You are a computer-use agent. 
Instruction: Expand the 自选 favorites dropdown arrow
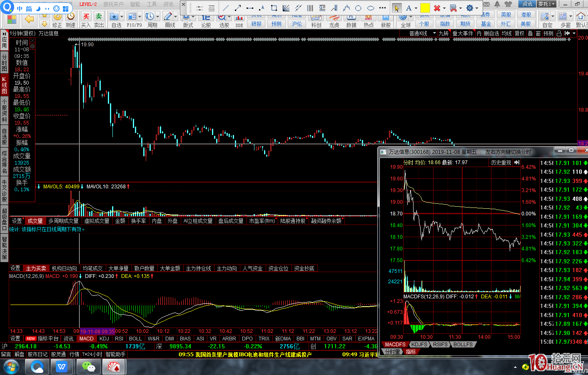tap(122, 17)
